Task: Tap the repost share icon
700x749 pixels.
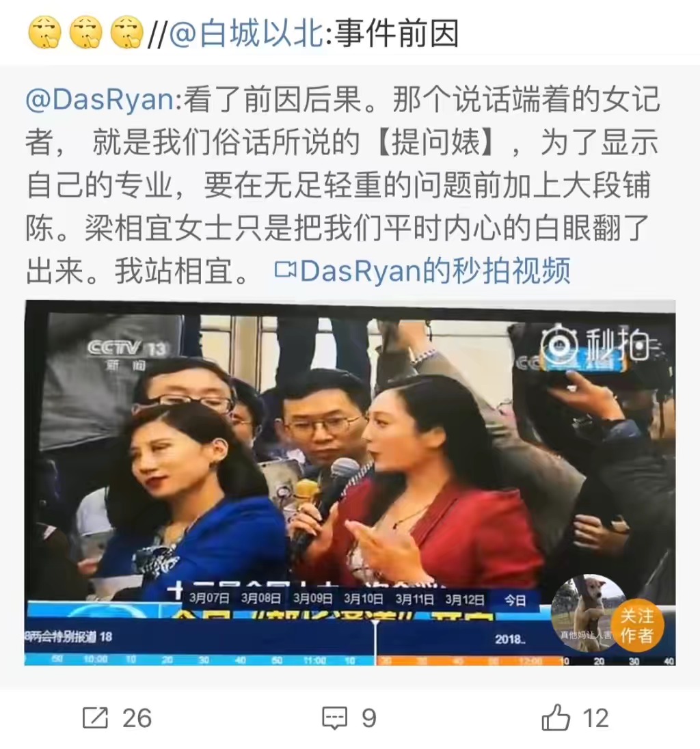Action: tap(96, 718)
